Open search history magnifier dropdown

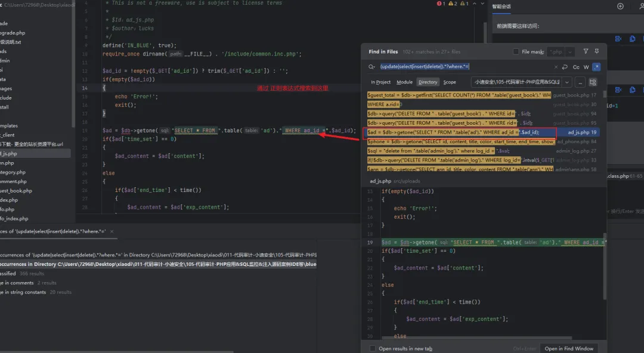[371, 67]
